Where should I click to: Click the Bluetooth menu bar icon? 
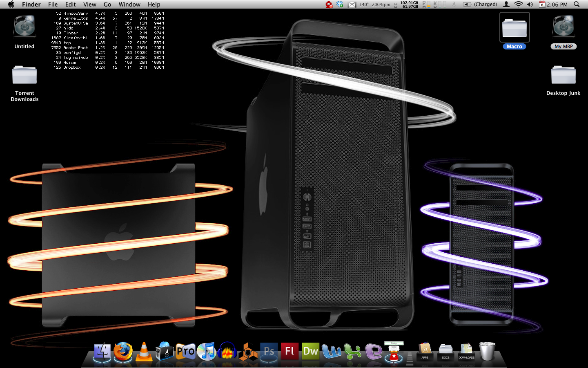tap(454, 4)
